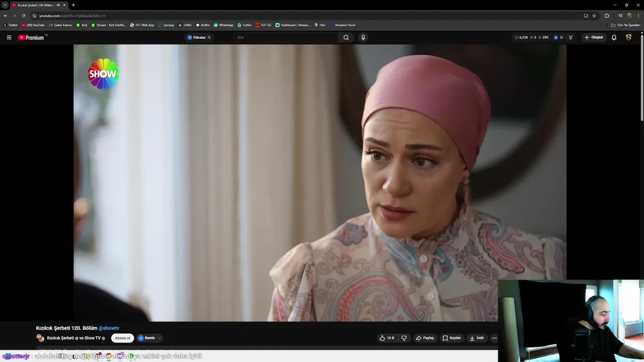This screenshot has width=644, height=362.
Task: Open Kızılcık Şerbeti channel avatar
Action: coord(40,338)
